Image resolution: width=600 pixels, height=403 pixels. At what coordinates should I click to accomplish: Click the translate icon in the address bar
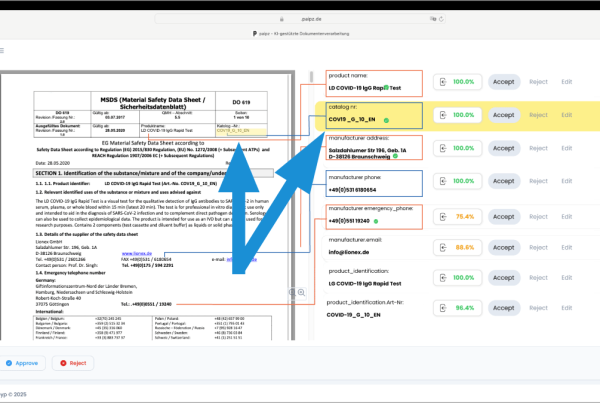click(433, 19)
